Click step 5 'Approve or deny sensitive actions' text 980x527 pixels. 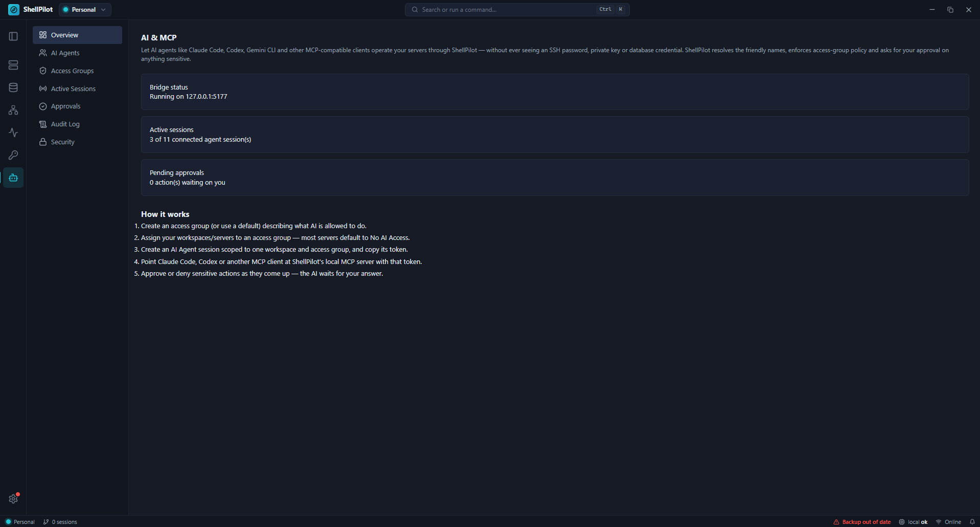pos(262,274)
